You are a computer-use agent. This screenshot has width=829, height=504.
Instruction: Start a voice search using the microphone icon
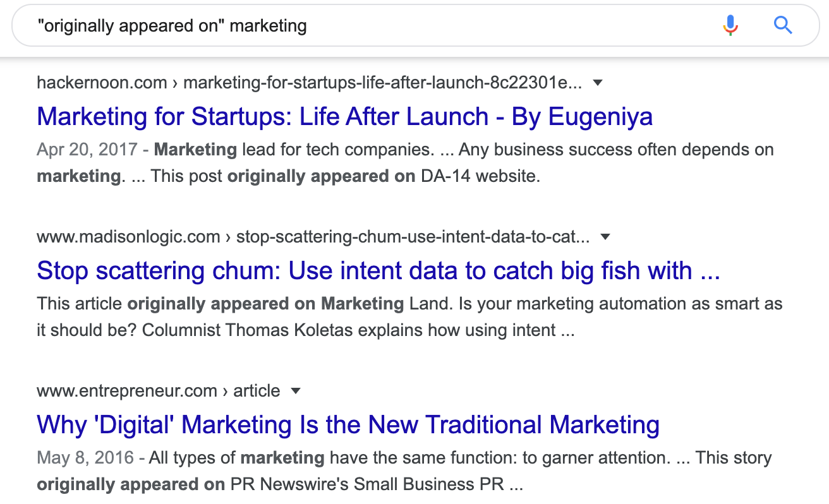[x=730, y=25]
